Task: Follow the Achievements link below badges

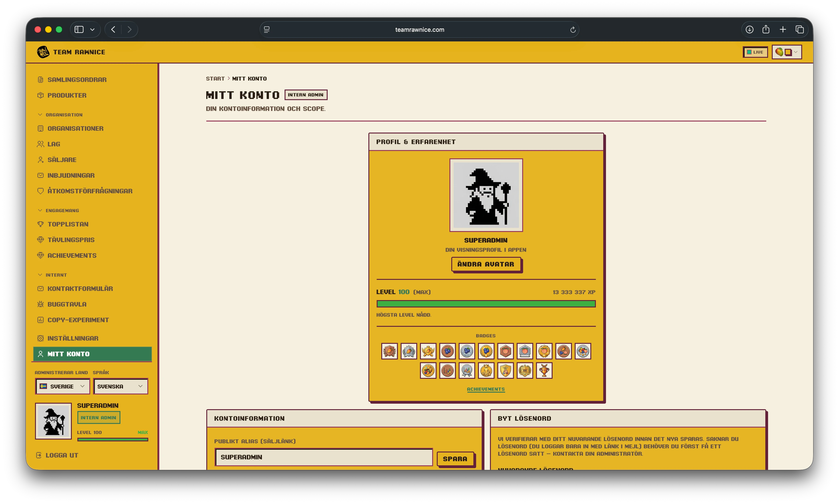Action: (x=486, y=389)
